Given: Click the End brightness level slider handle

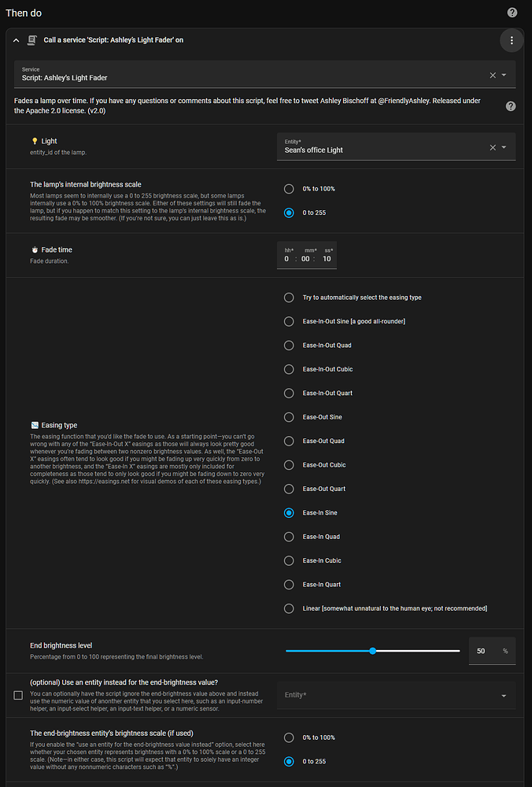Looking at the screenshot, I should (373, 651).
